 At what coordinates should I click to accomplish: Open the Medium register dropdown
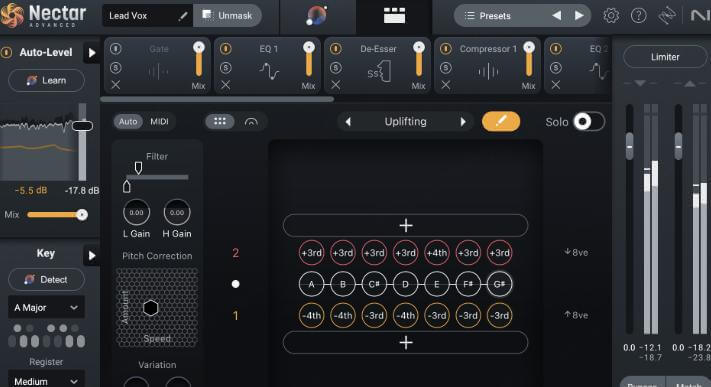pos(46,381)
